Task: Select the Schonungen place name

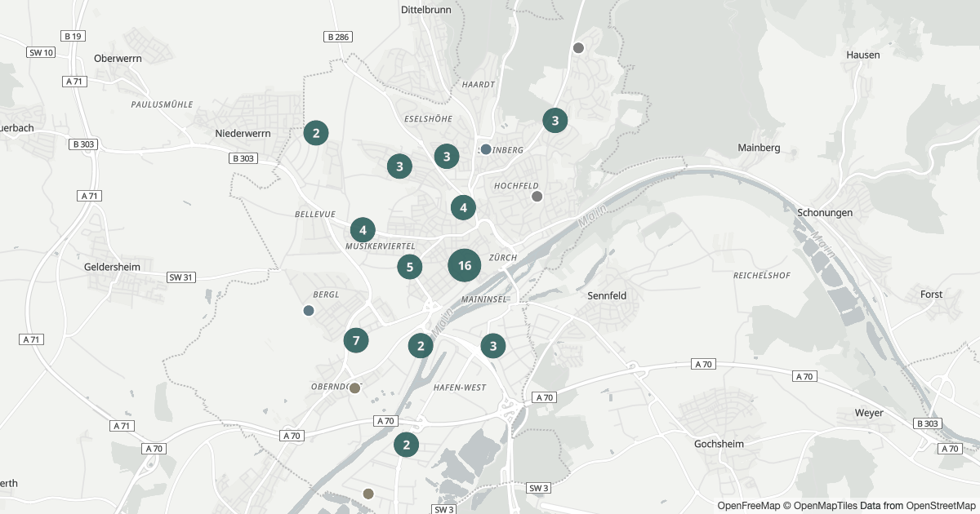Action: pyautogui.click(x=825, y=212)
